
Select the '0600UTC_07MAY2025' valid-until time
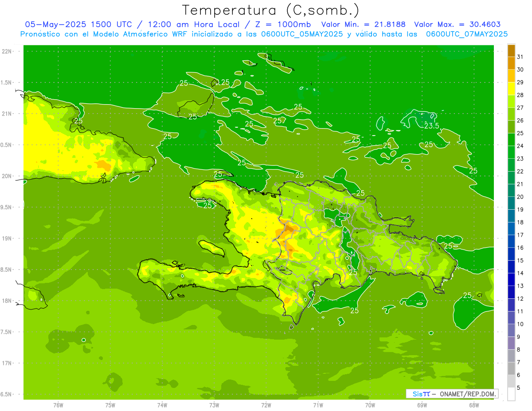[467, 34]
